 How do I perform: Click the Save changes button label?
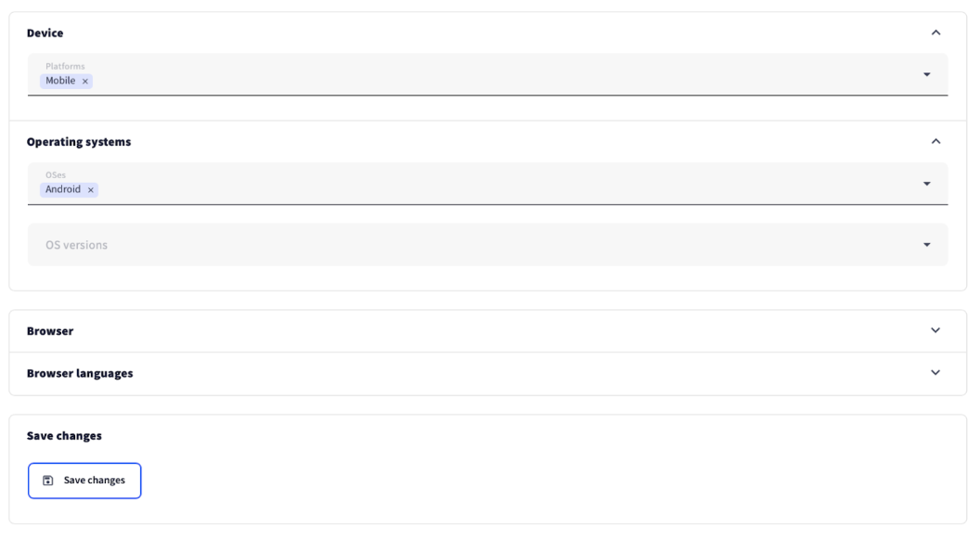tap(94, 481)
